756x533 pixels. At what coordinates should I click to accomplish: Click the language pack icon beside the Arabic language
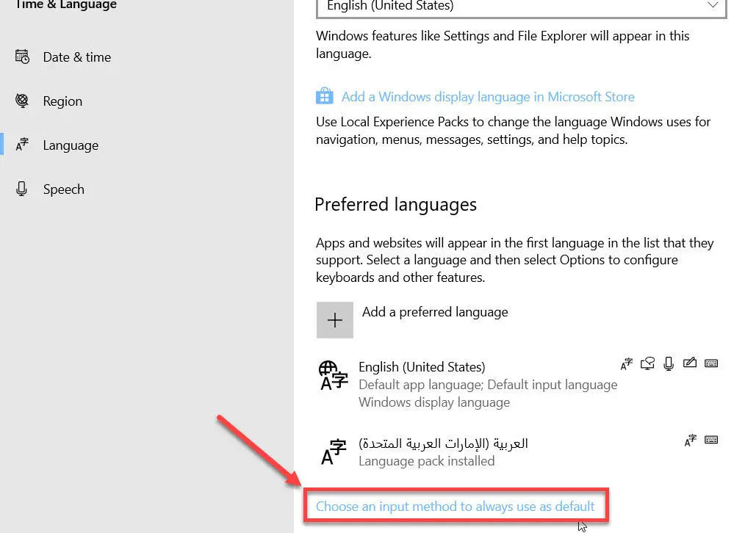(689, 439)
